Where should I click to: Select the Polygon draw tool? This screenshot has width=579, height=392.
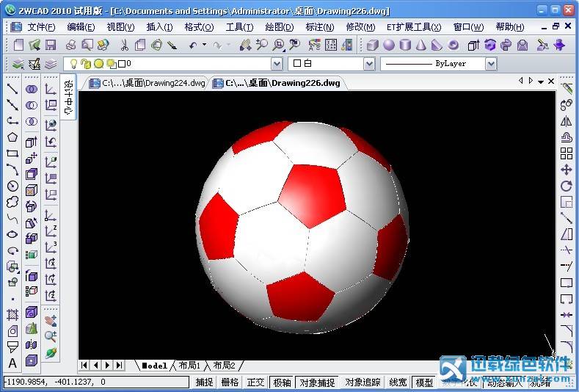12,137
